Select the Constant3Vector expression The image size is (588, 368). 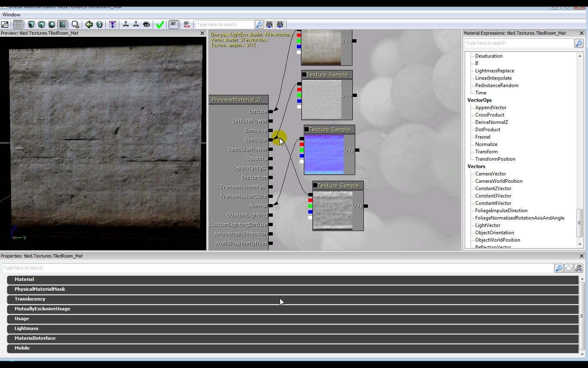[493, 196]
